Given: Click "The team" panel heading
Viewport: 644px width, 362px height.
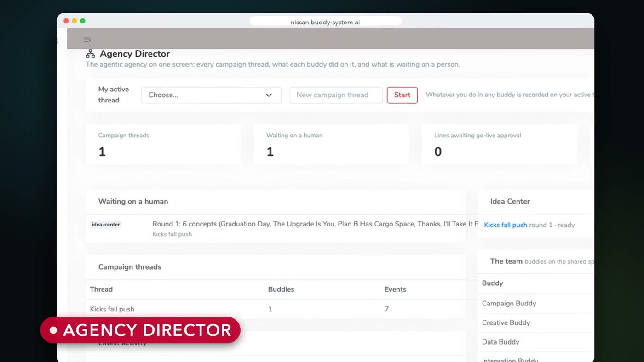Looking at the screenshot, I should coord(506,261).
